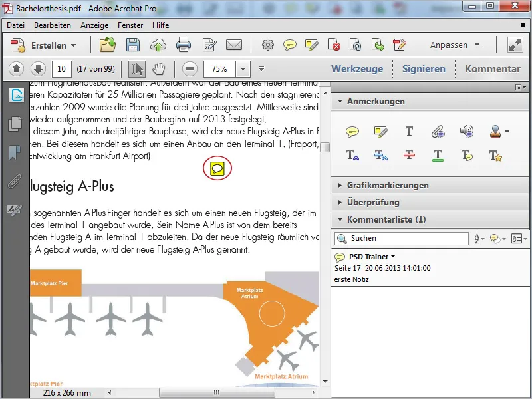Open page thumbnails sidebar icon
Image resolution: width=532 pixels, height=399 pixels.
[15, 124]
